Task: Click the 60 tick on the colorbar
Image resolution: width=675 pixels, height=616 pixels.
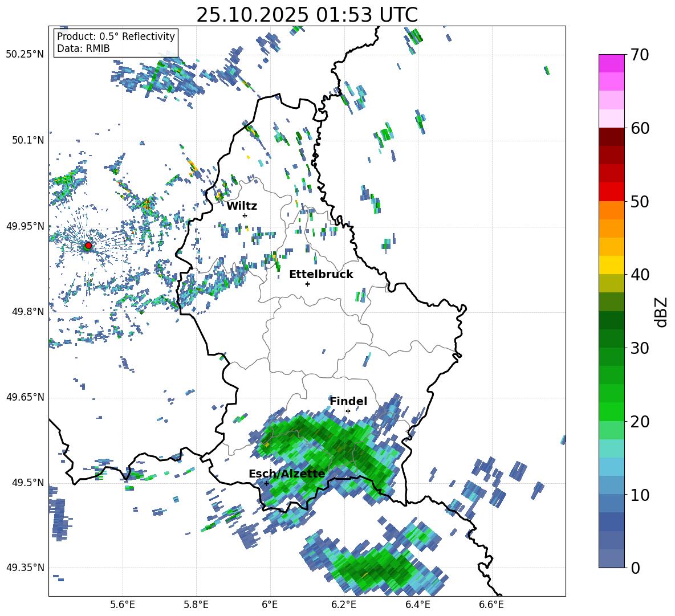Action: click(x=640, y=128)
